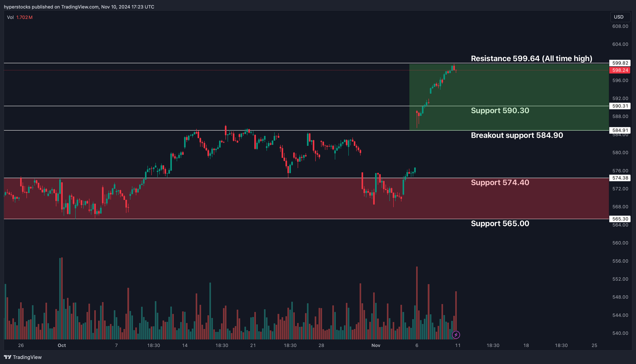This screenshot has width=636, height=364.
Task: Click the TradingView logo at bottom left
Action: tap(23, 357)
